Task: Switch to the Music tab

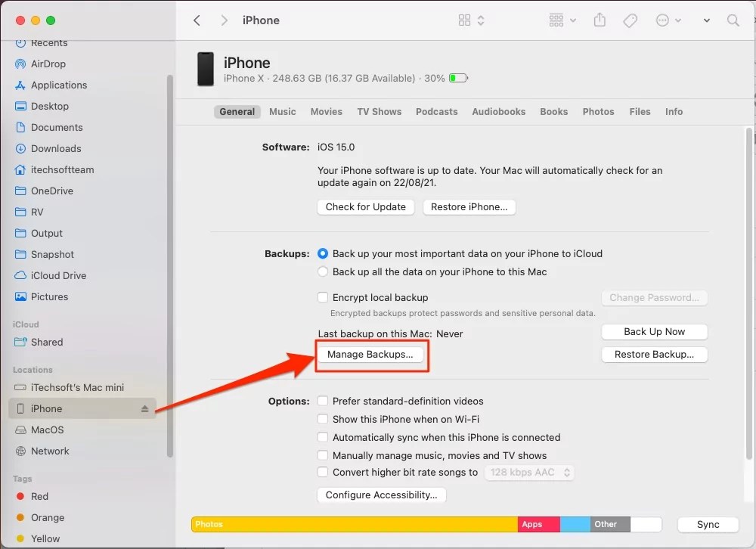Action: click(x=283, y=111)
